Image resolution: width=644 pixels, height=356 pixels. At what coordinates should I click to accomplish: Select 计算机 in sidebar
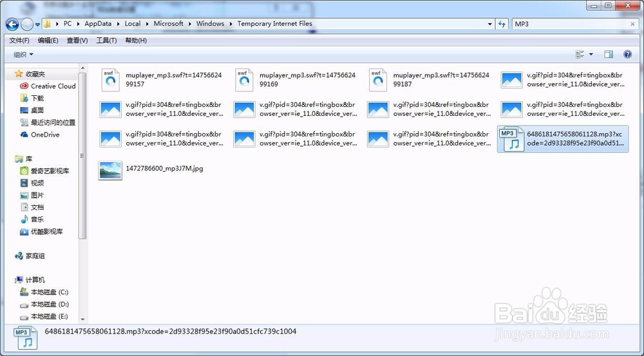30,280
